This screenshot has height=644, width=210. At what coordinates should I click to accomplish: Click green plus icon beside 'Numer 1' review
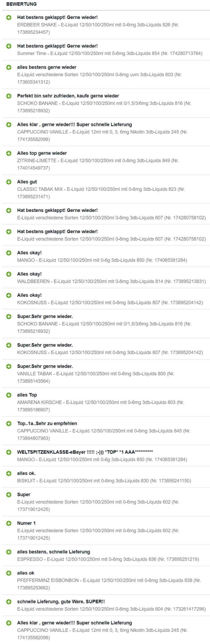coord(9,523)
